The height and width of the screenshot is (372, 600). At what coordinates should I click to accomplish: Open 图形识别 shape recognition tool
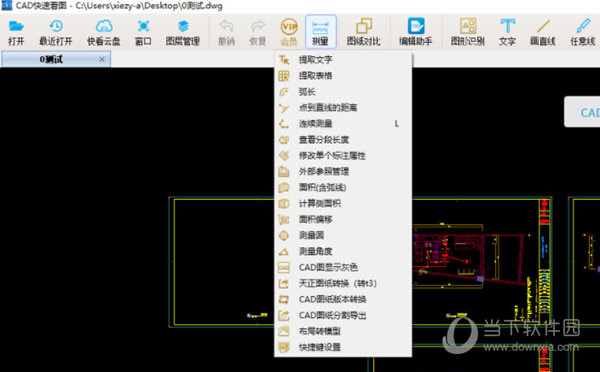point(468,33)
